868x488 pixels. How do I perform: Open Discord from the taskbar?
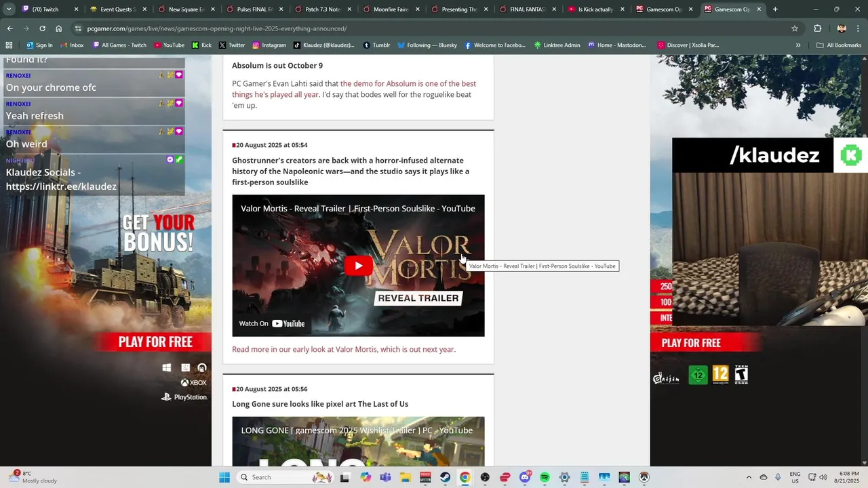[x=525, y=477]
